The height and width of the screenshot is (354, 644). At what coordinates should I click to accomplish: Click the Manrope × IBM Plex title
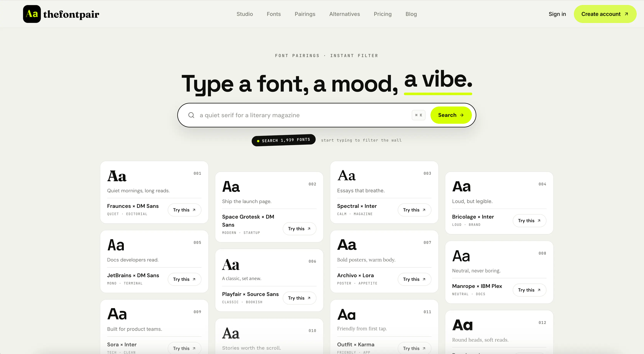click(477, 286)
